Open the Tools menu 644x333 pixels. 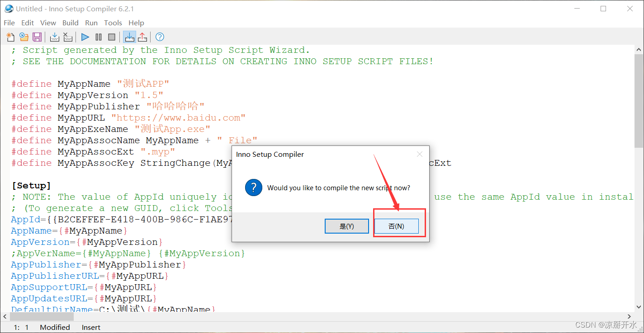click(113, 23)
